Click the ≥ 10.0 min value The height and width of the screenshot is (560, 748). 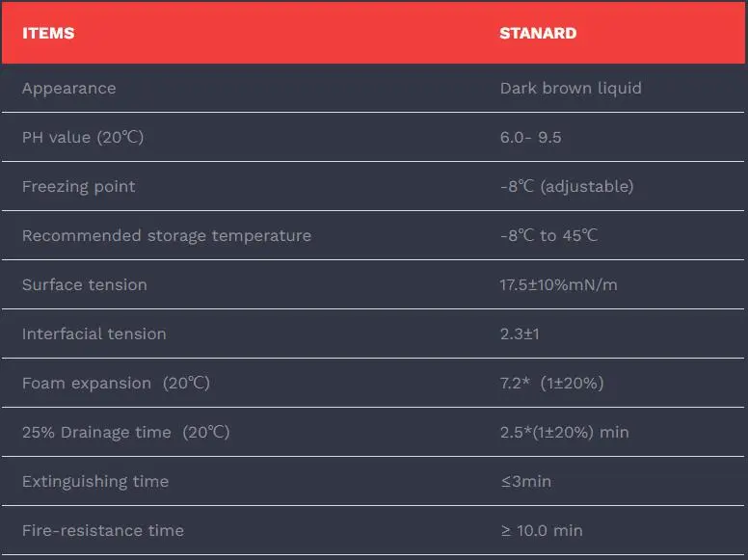[542, 530]
